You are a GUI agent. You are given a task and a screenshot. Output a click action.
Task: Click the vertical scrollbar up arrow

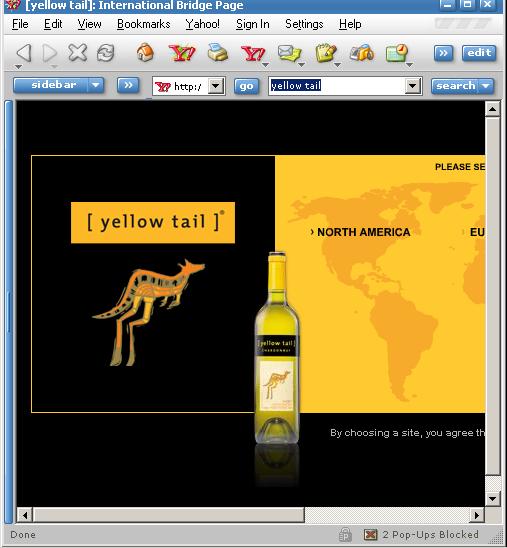pyautogui.click(x=492, y=109)
